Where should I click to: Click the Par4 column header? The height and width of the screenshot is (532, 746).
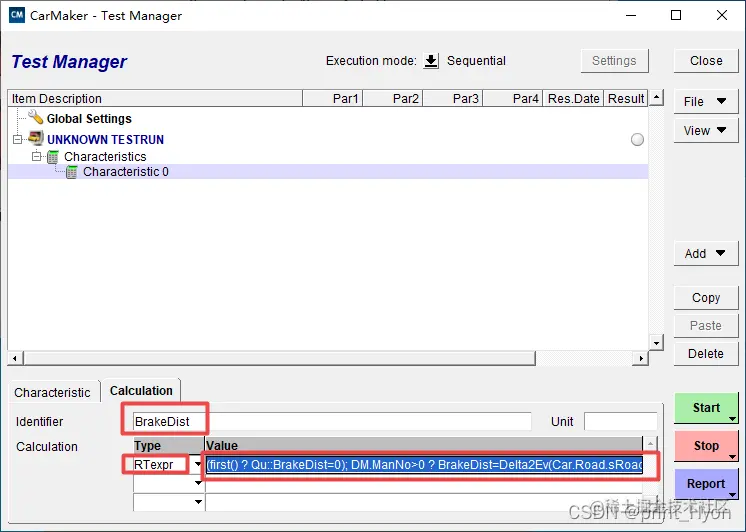click(x=512, y=99)
